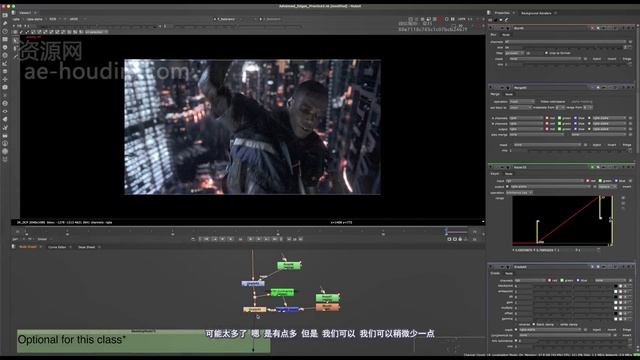The height and width of the screenshot is (360, 640).
Task: Open the Particles nodes menu in toolbar
Action: tap(5, 95)
